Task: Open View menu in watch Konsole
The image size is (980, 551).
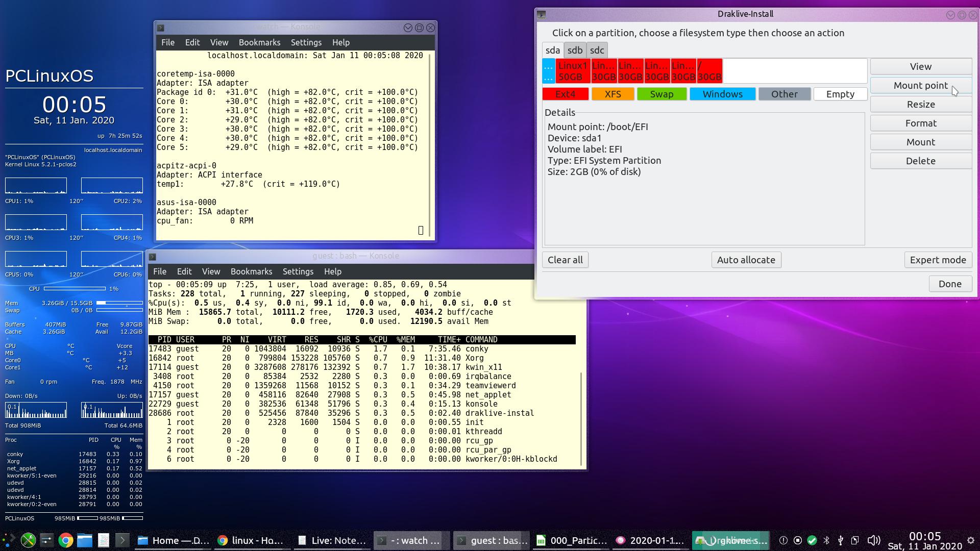Action: [x=219, y=42]
